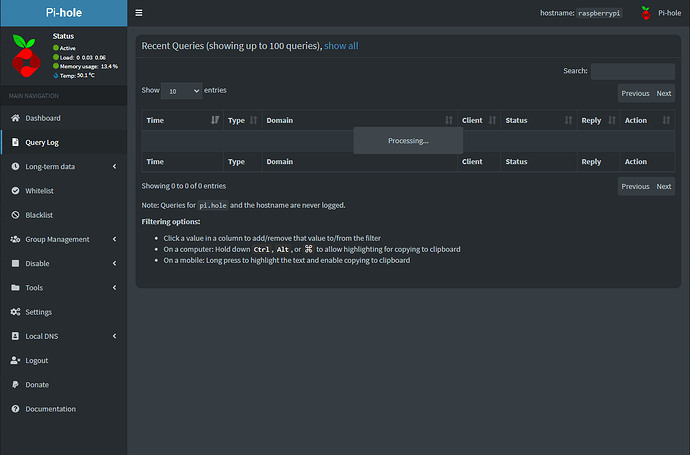This screenshot has width=690, height=455.
Task: Click the Whitelist check icon
Action: [x=15, y=190]
